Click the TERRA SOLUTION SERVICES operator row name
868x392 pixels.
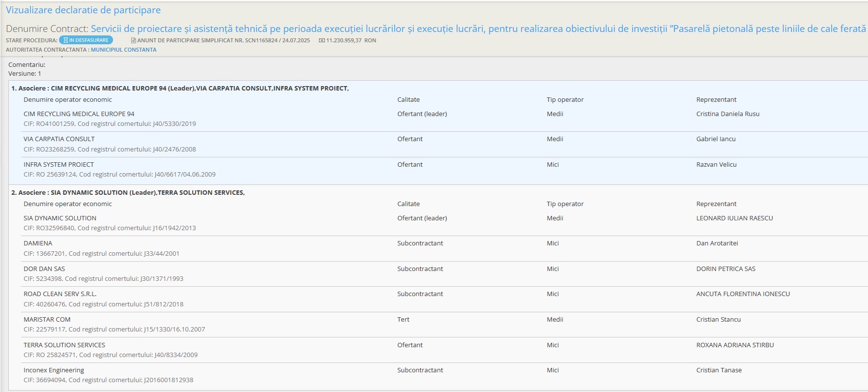pyautogui.click(x=64, y=345)
